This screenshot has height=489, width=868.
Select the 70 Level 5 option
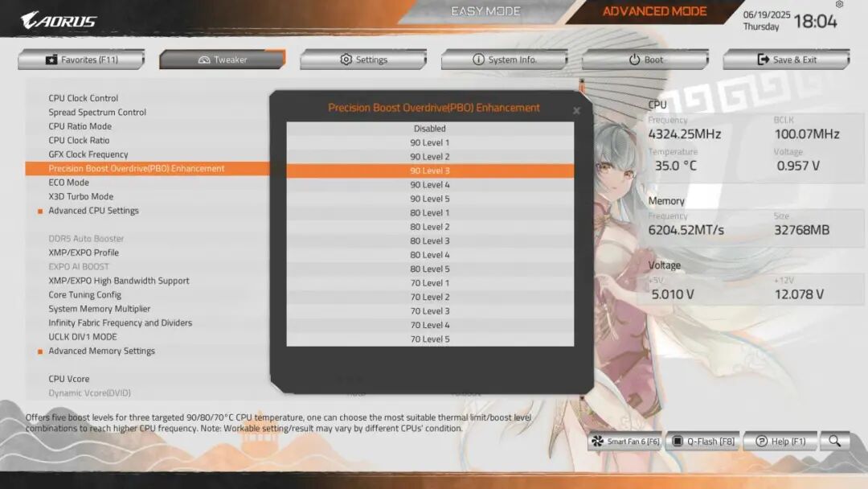click(430, 339)
